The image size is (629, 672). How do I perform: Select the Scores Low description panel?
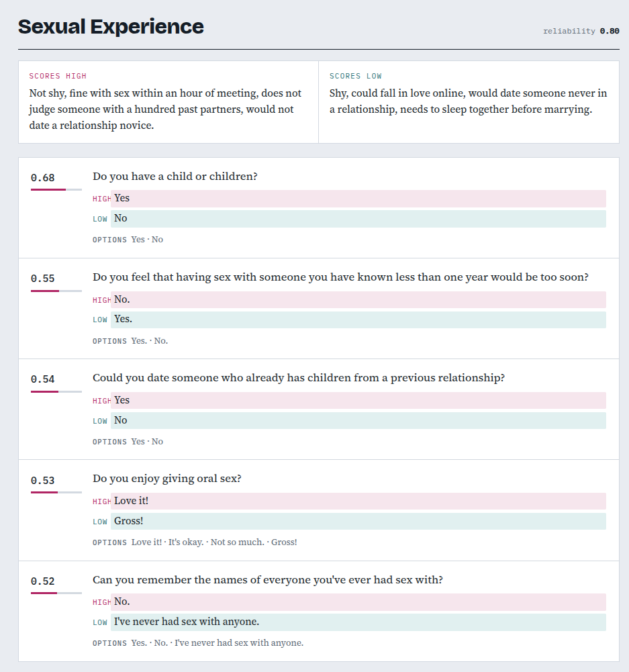(x=469, y=102)
